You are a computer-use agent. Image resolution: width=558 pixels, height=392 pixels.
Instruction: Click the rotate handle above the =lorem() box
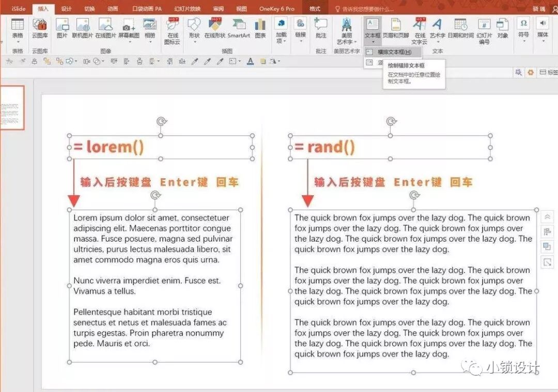pyautogui.click(x=162, y=121)
